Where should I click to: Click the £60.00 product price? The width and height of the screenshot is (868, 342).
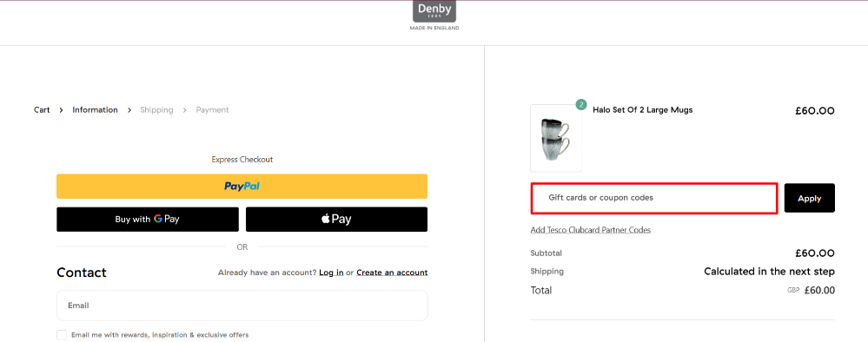point(815,111)
